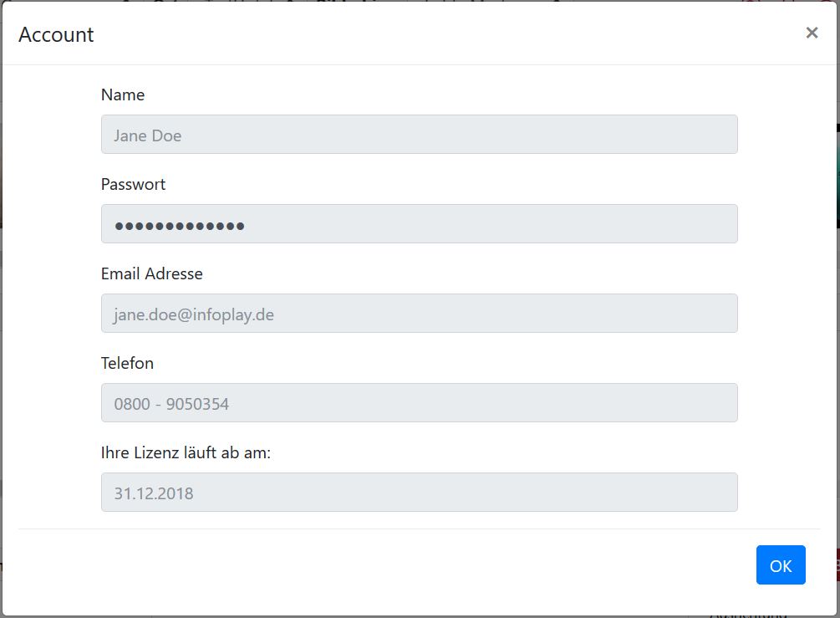Click the "Email Adresse" label
Screen dimensions: 840x618
pyautogui.click(x=152, y=274)
